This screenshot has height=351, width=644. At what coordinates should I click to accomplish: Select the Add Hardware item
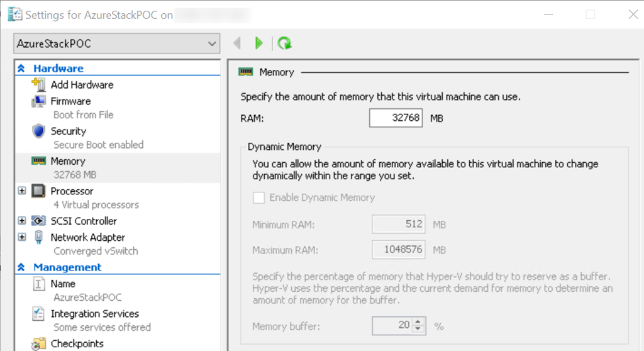(82, 85)
